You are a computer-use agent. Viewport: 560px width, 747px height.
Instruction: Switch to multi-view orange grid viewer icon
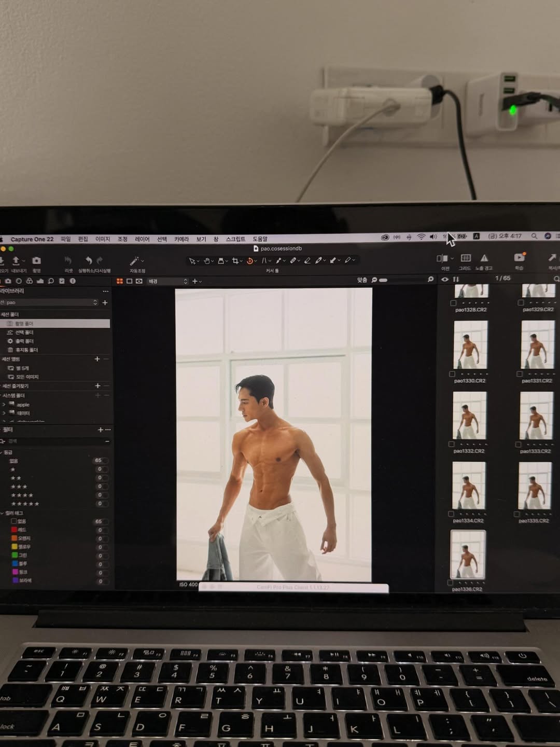[x=120, y=281]
